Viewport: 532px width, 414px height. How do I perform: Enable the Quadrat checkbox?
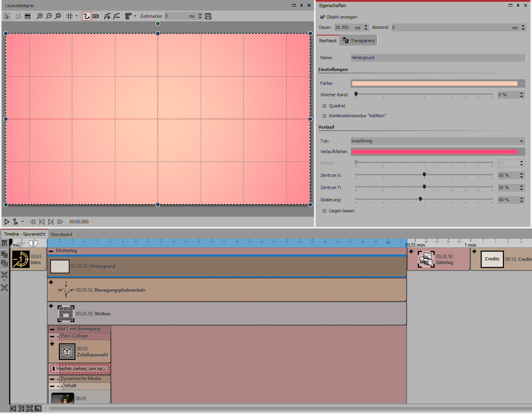coord(324,106)
